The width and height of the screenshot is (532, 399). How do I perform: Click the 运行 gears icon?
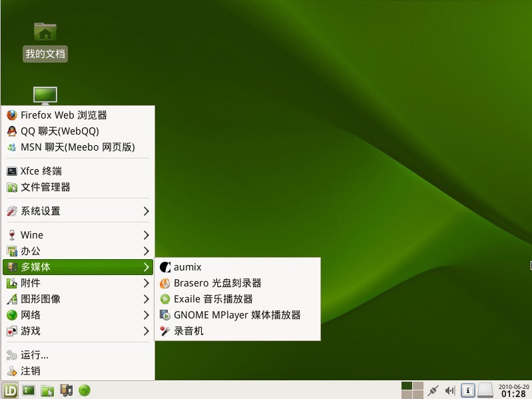tap(12, 355)
